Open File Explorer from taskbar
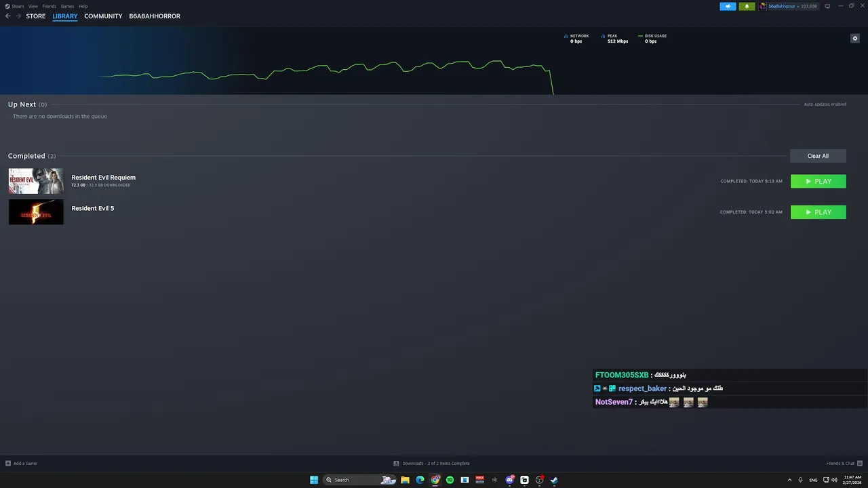 [405, 480]
